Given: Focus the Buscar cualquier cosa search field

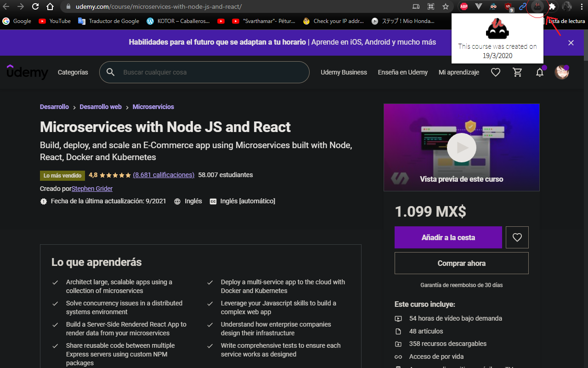Looking at the screenshot, I should 204,72.
